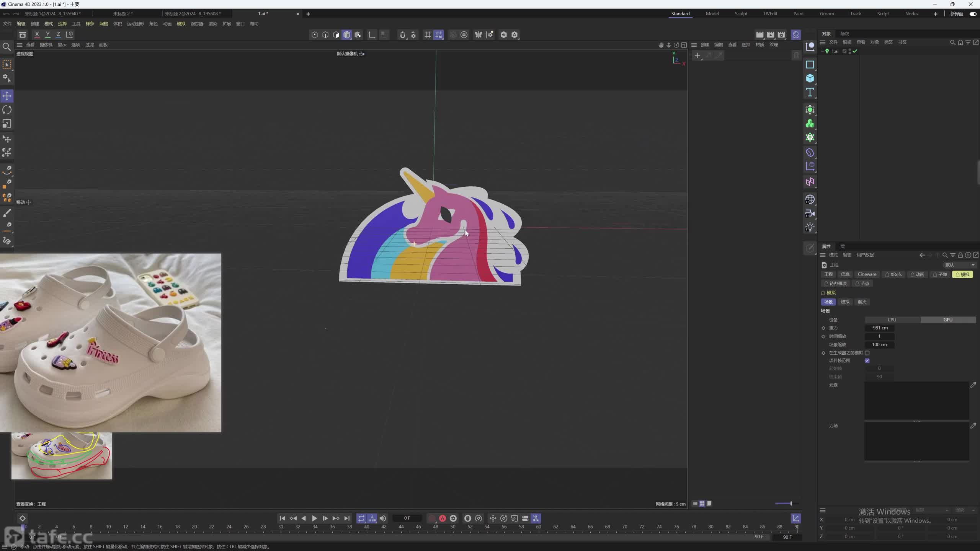The image size is (980, 551).
Task: Select the Move tool in left toolbar
Action: (x=7, y=96)
